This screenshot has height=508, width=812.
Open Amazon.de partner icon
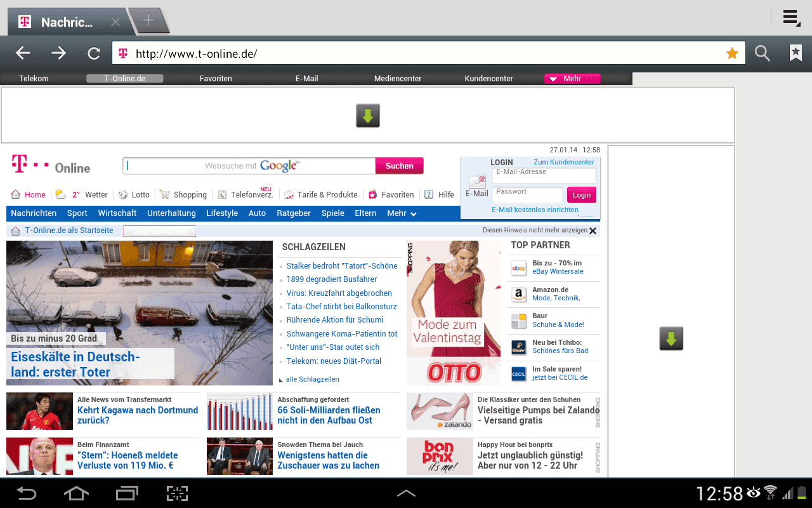tap(519, 295)
